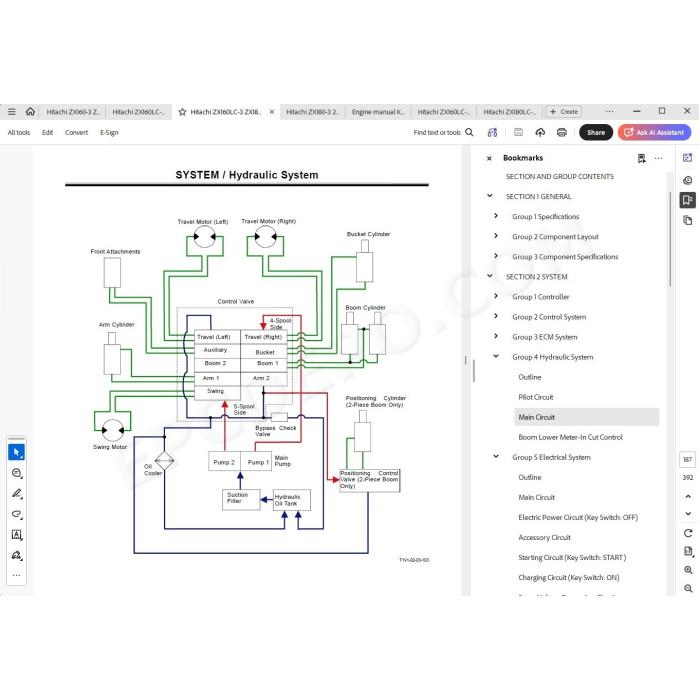Go to the Home icon

coord(30,111)
